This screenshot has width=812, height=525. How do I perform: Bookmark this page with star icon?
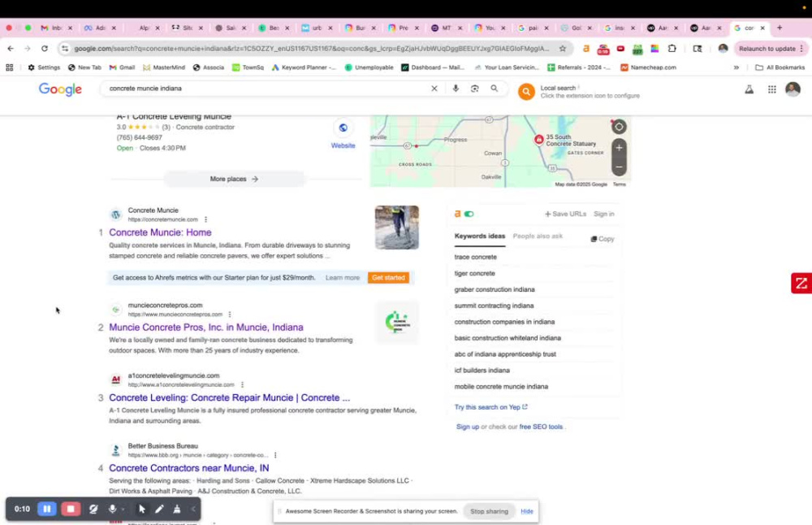(x=563, y=48)
